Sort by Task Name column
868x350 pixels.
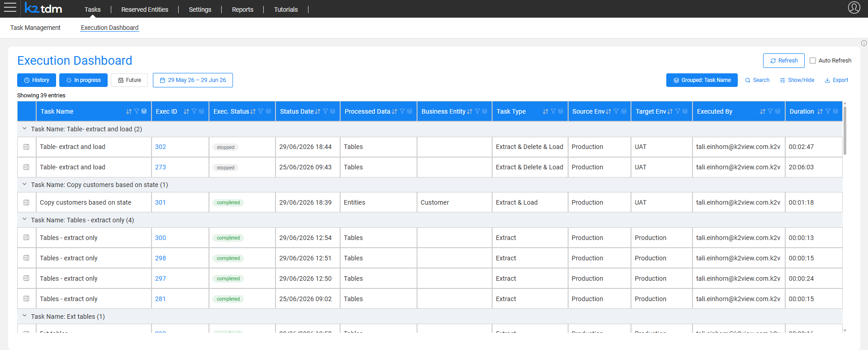129,111
